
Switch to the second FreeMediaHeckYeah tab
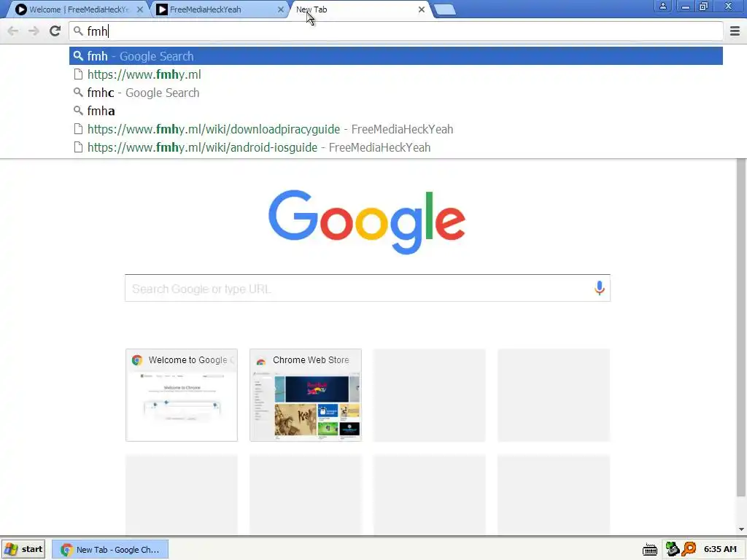219,9
